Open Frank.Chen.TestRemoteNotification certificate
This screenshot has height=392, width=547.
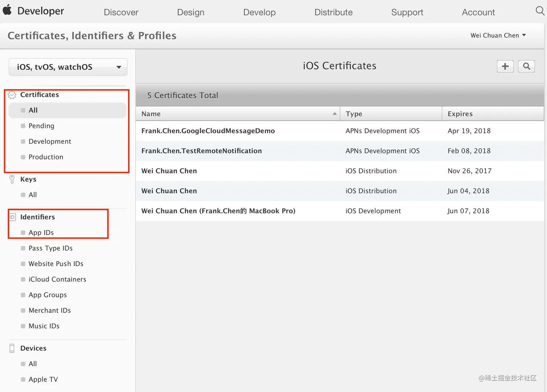[x=202, y=151]
